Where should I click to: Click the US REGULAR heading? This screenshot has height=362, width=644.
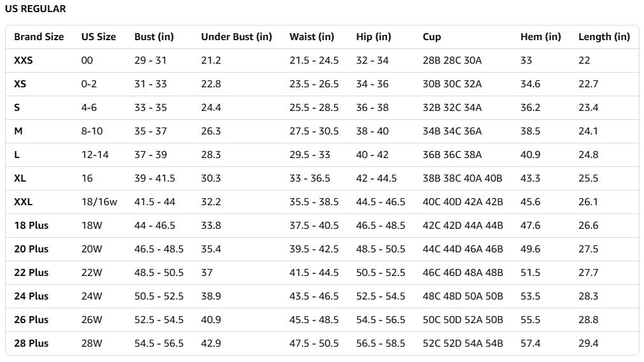(x=35, y=9)
